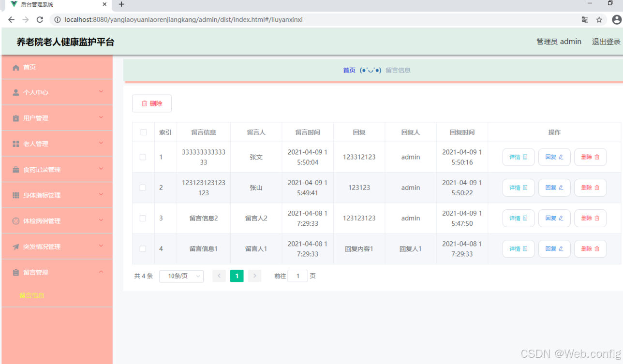Open the 10条/页 page size dropdown
Image resolution: width=623 pixels, height=364 pixels.
pyautogui.click(x=181, y=276)
